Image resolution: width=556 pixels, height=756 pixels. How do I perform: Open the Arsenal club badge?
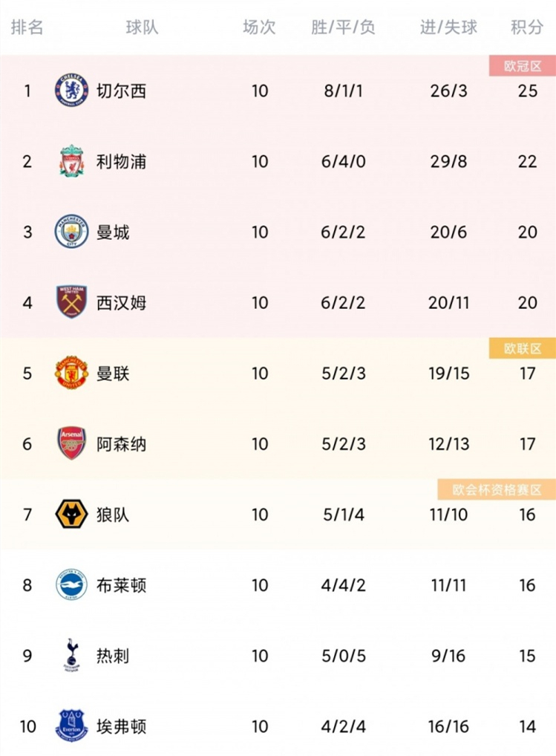coord(72,443)
